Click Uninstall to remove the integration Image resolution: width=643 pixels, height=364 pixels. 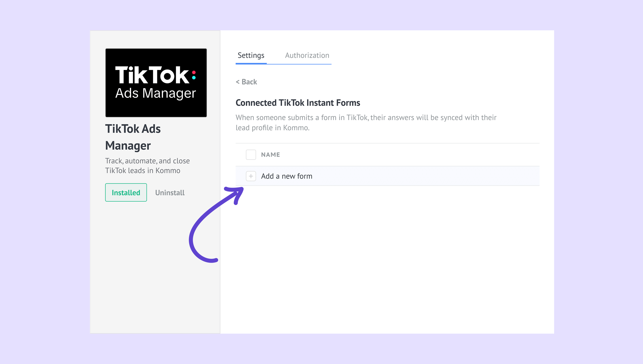[170, 192]
